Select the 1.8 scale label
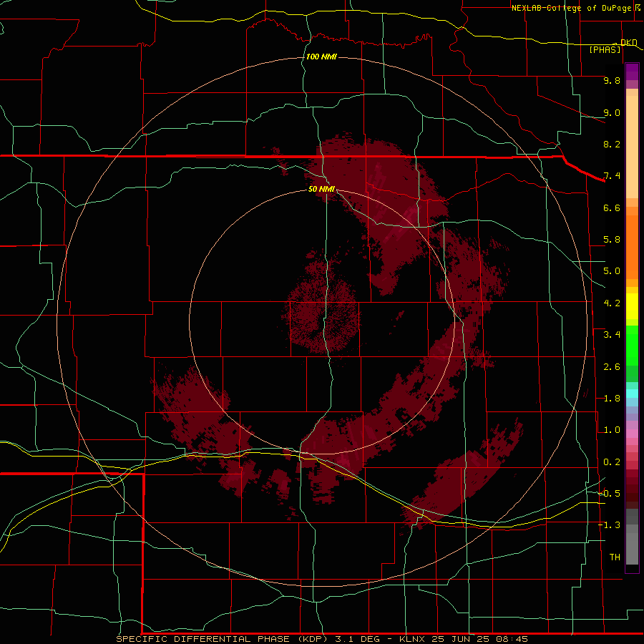644x644 pixels. click(x=612, y=399)
